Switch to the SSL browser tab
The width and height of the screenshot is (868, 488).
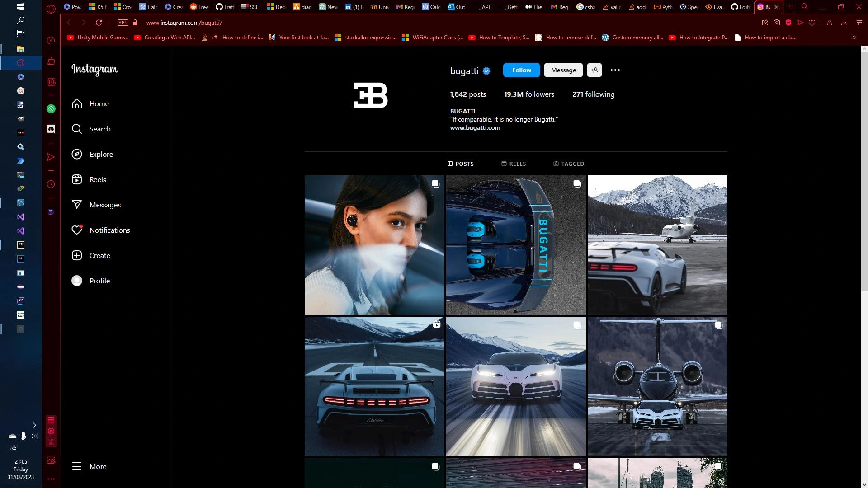[250, 7]
